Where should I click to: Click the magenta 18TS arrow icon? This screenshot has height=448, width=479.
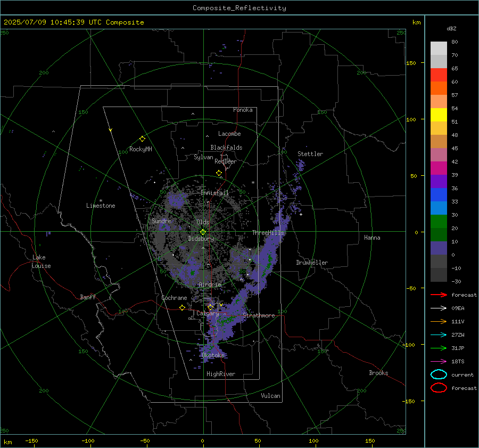[439, 362]
